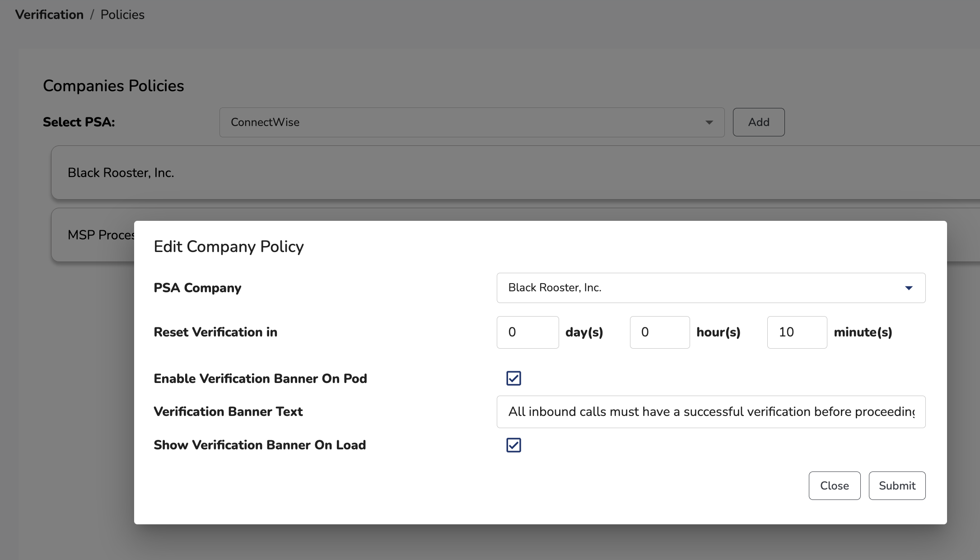Click the days input field
980x560 pixels.
[527, 332]
